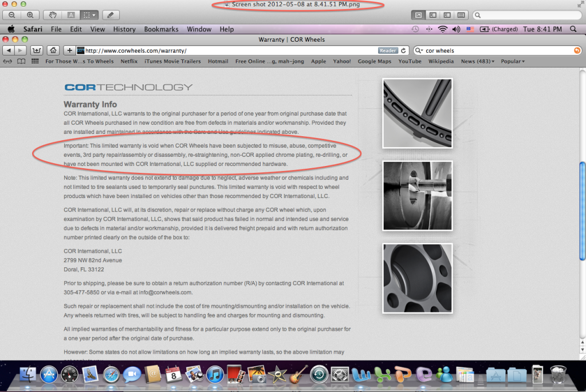The image size is (586, 392).
Task: Open the search magnifier dropdown in Safari
Action: [x=419, y=50]
